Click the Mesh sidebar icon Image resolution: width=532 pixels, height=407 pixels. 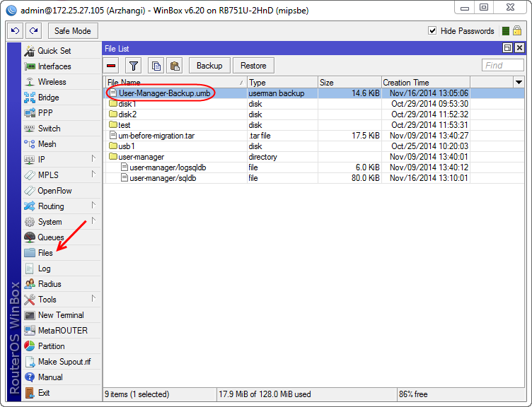pos(30,144)
